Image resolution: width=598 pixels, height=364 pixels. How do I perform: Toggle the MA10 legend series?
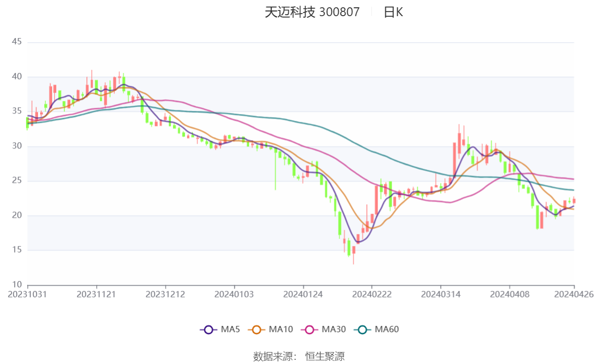[270, 329]
